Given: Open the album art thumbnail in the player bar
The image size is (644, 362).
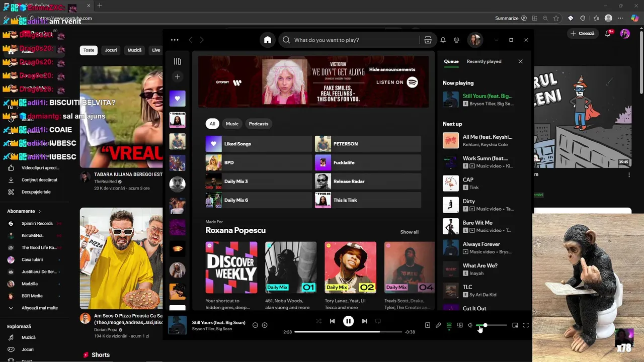Looking at the screenshot, I should pos(177,325).
